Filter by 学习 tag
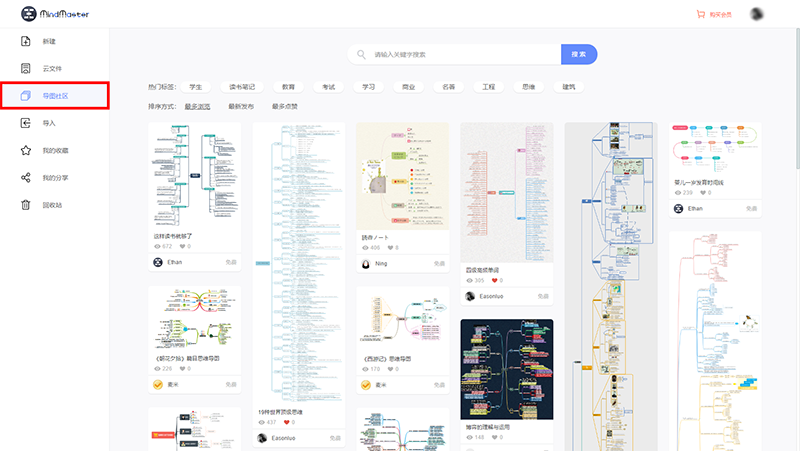Image resolution: width=800 pixels, height=451 pixels. click(368, 87)
